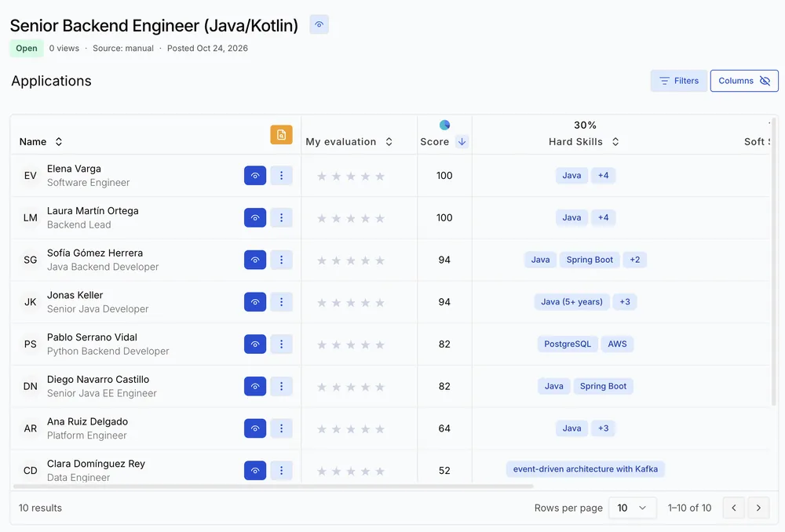Image resolution: width=785 pixels, height=532 pixels.
Task: Click the "10 results" count text
Action: pyautogui.click(x=41, y=508)
